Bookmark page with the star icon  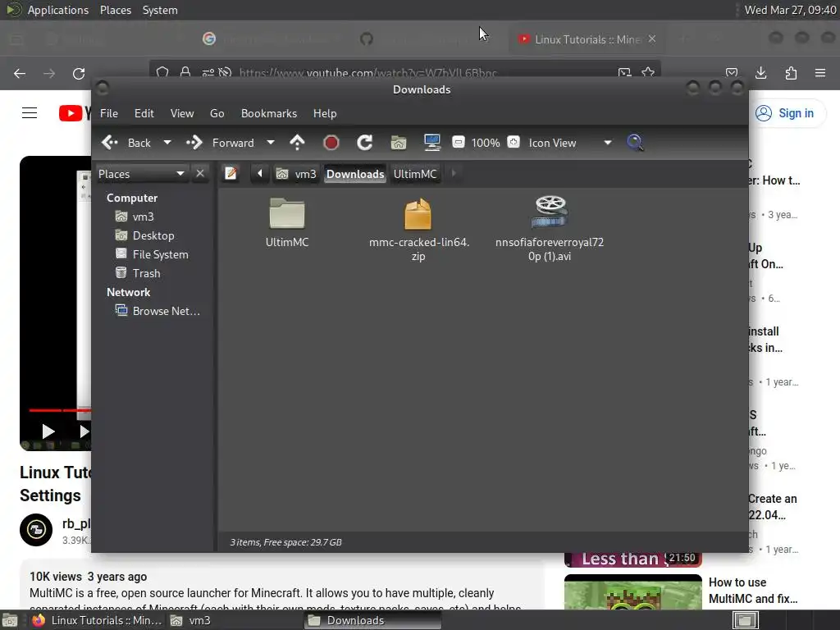(x=648, y=72)
